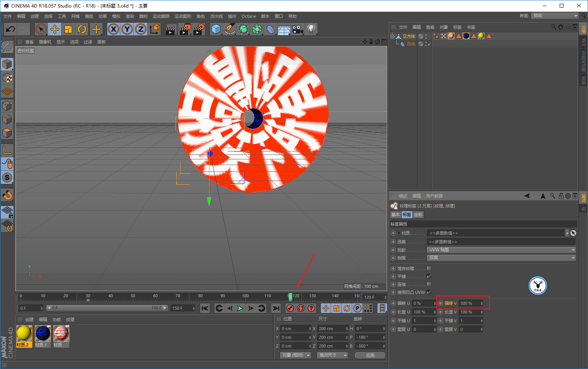Step to the next frame
Viewport: 588px width, 369px height.
tap(251, 308)
